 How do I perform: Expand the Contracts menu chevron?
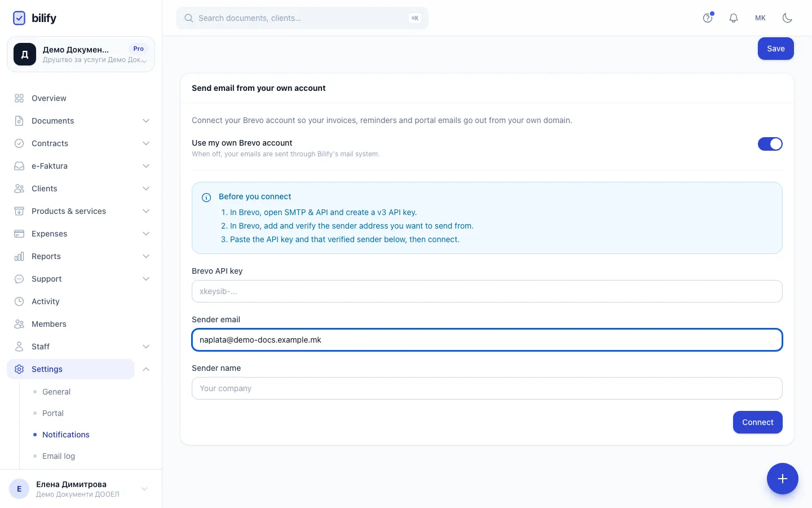point(146,143)
